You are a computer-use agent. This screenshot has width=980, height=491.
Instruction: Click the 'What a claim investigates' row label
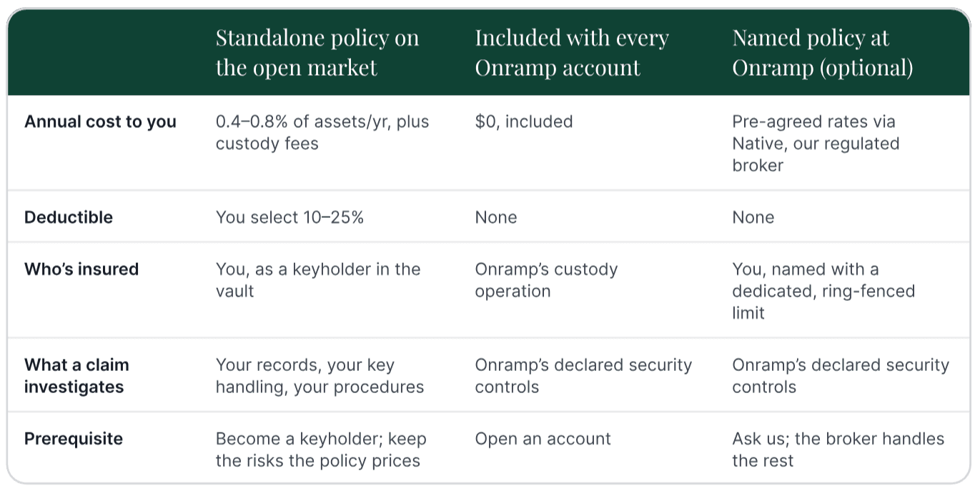coord(76,376)
